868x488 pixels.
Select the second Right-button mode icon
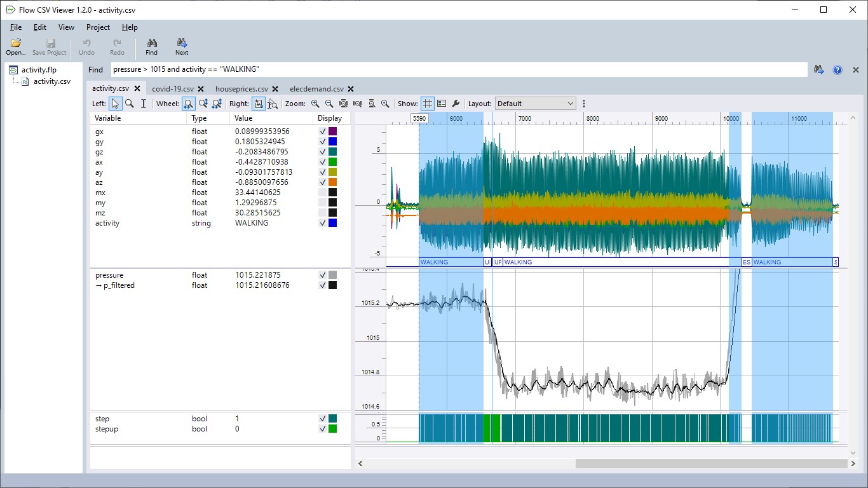coord(273,104)
